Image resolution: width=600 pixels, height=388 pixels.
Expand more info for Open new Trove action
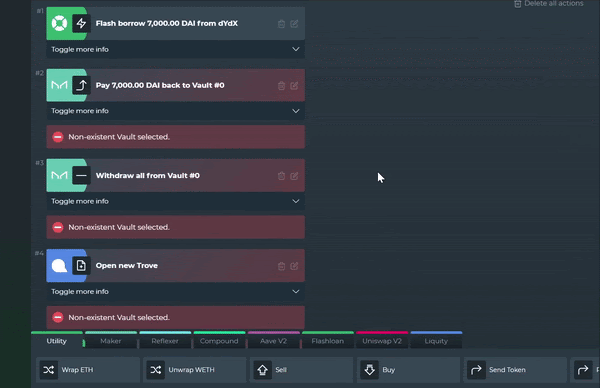pyautogui.click(x=176, y=292)
